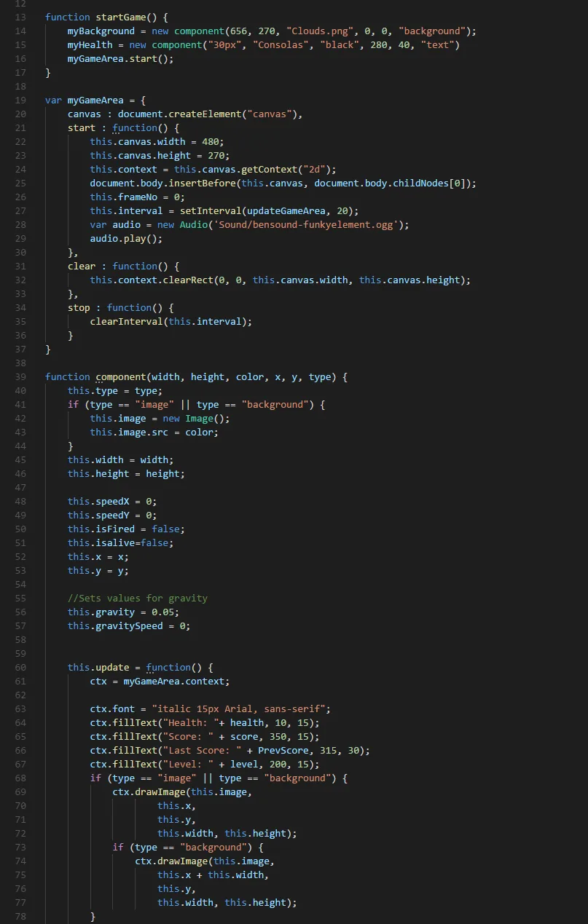Click the startGame function name

121,17
